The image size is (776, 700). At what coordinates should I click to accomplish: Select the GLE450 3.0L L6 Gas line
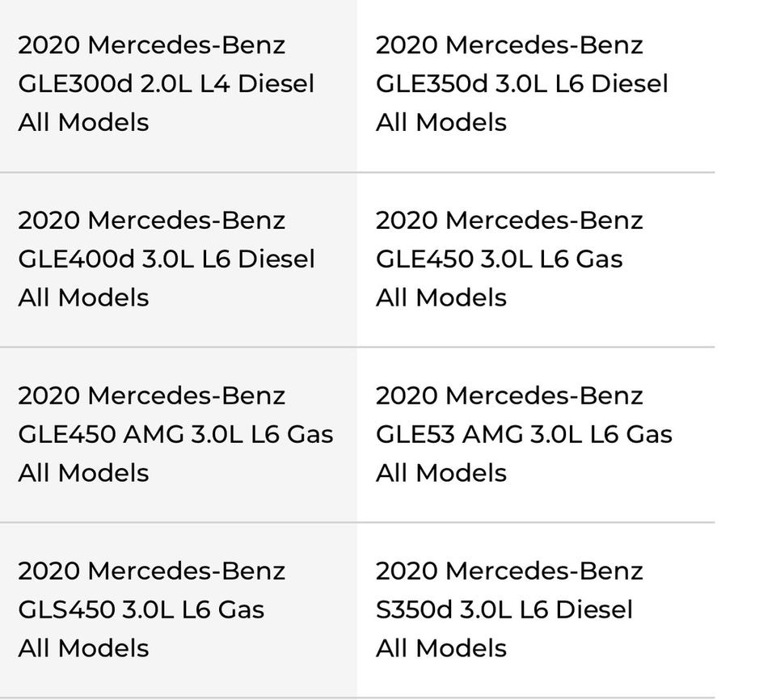[x=499, y=259]
